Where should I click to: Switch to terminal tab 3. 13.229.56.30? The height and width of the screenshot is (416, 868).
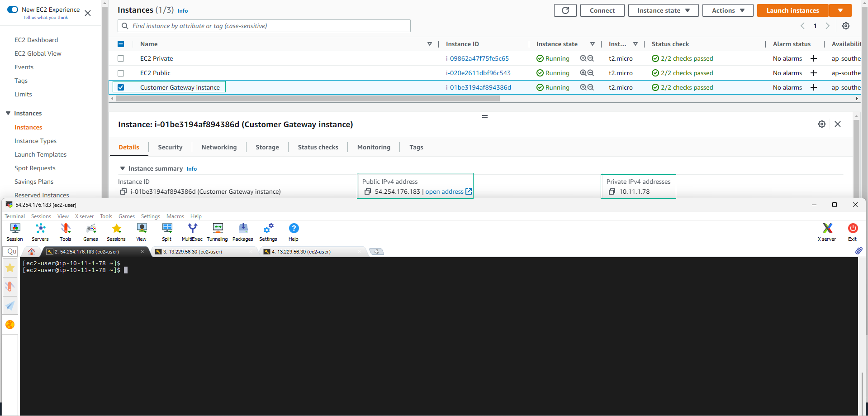coord(204,252)
